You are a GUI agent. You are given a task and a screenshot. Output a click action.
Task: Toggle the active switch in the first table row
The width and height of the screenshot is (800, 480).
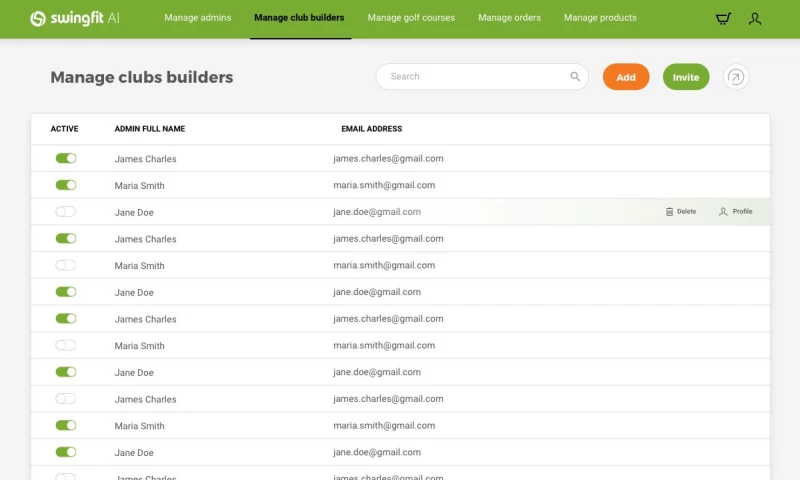click(x=66, y=158)
